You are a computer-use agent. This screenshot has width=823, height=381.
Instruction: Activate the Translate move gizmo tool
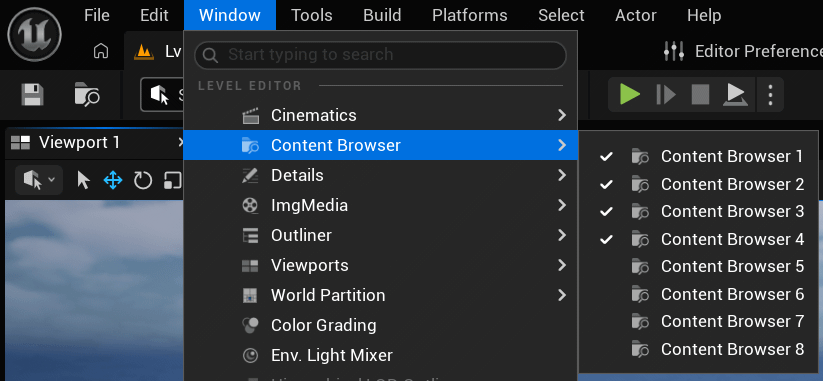coord(113,181)
